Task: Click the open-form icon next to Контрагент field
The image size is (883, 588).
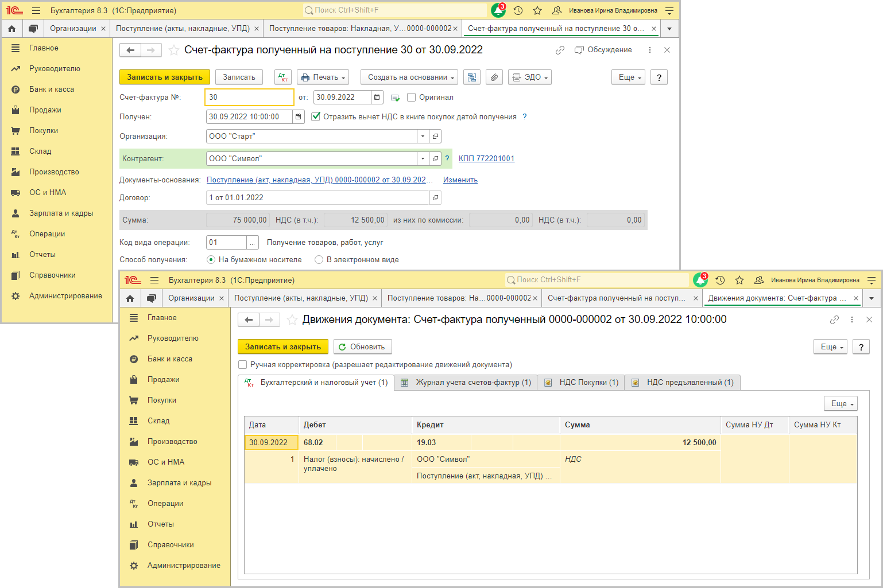Action: tap(436, 159)
